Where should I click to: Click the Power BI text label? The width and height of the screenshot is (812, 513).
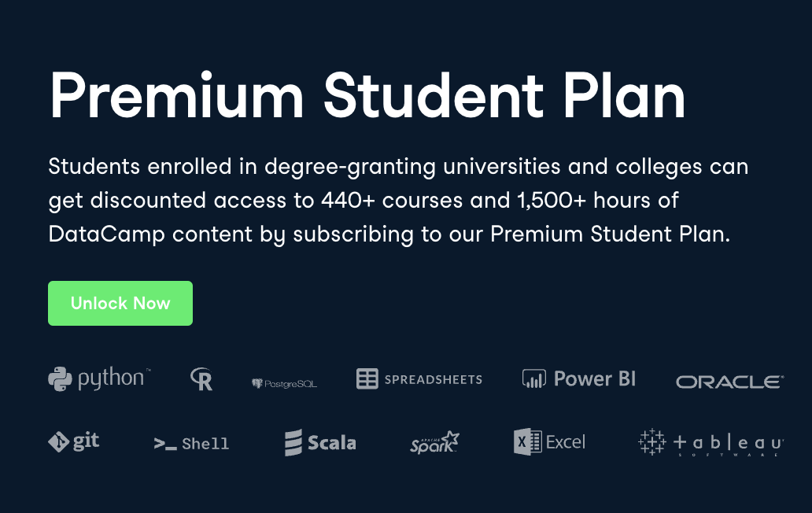click(595, 378)
